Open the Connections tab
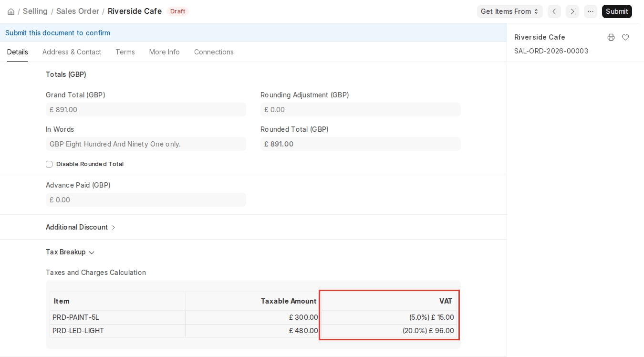Image resolution: width=644 pixels, height=357 pixels. coord(214,52)
